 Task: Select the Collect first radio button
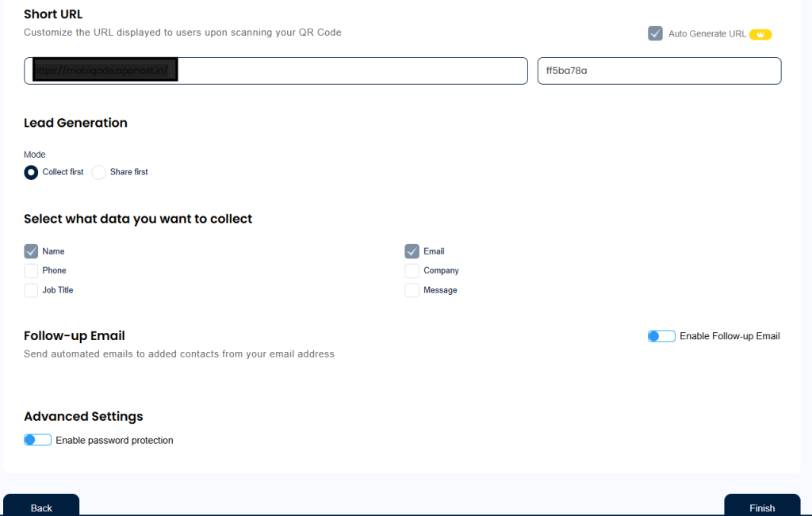tap(31, 172)
